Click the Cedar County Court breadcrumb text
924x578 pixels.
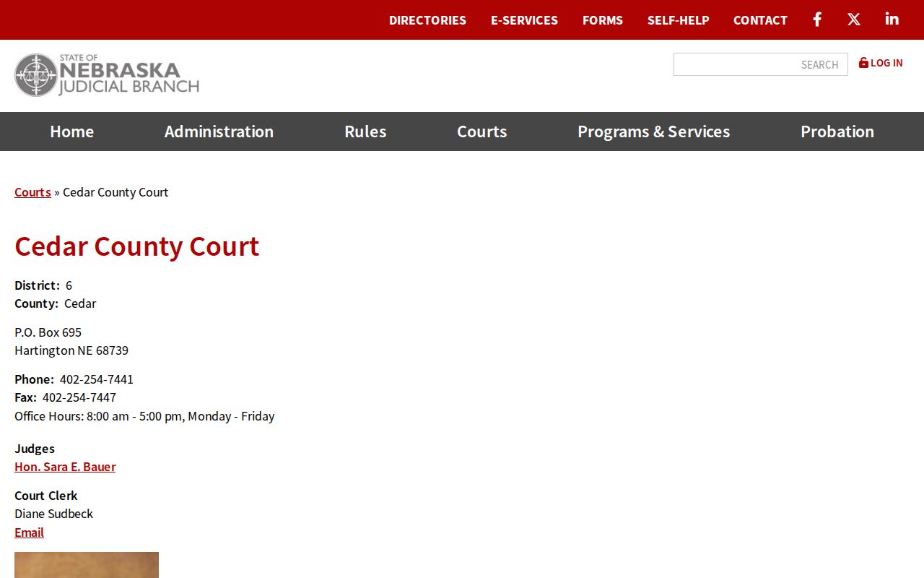coord(115,192)
